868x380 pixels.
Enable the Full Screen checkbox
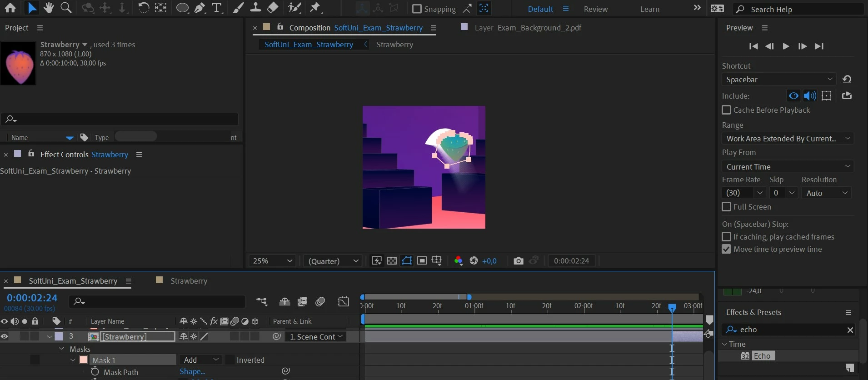(x=727, y=207)
